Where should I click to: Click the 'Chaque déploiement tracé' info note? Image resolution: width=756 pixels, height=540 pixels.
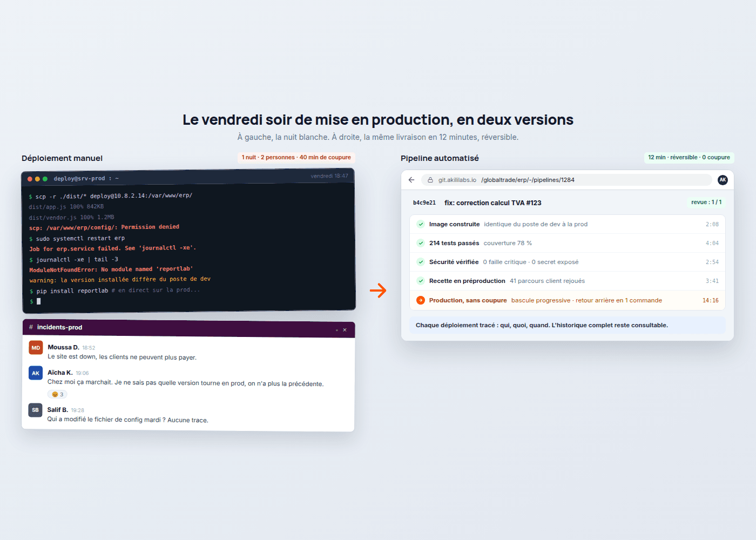pos(568,325)
